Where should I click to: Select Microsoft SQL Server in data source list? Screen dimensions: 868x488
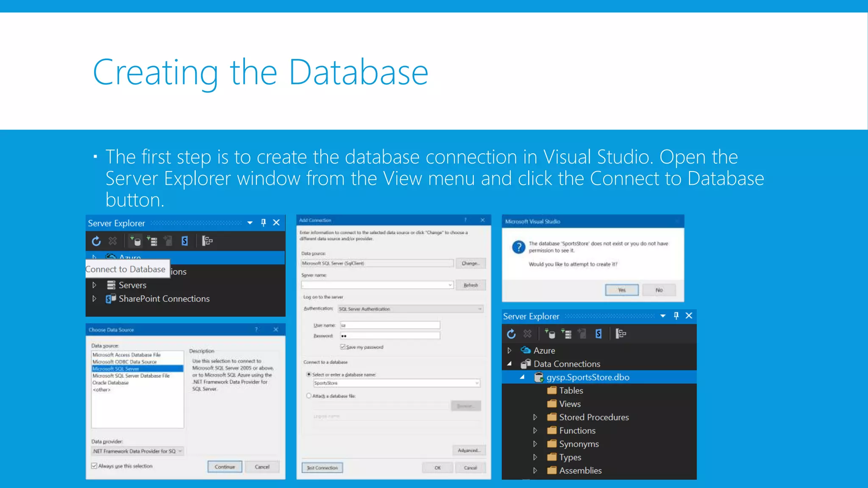pos(138,369)
